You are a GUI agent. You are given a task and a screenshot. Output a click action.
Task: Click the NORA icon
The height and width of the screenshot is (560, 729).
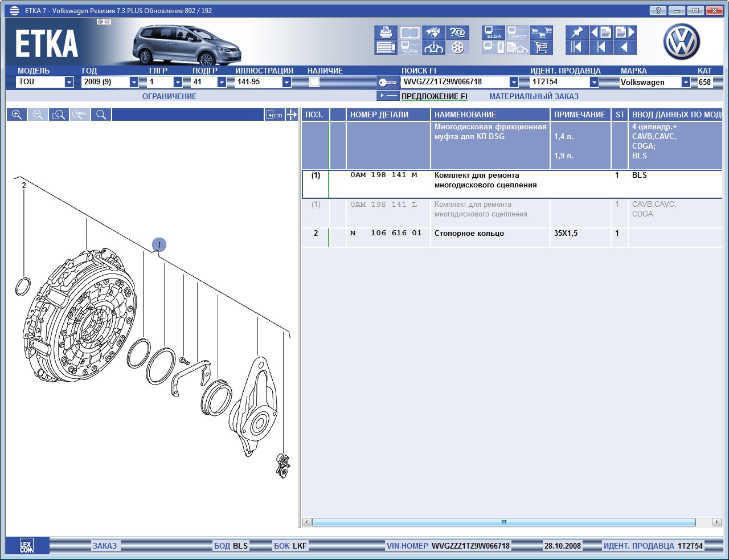click(409, 47)
